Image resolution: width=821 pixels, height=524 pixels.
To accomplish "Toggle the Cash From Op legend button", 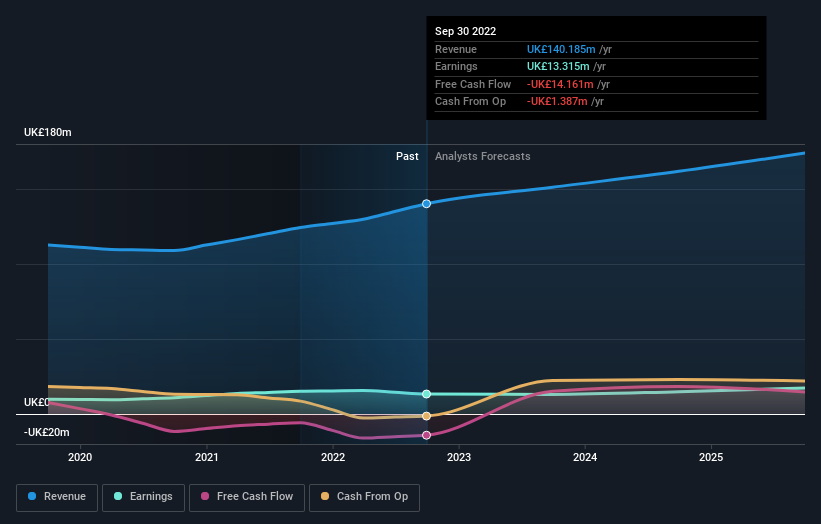I will point(364,497).
